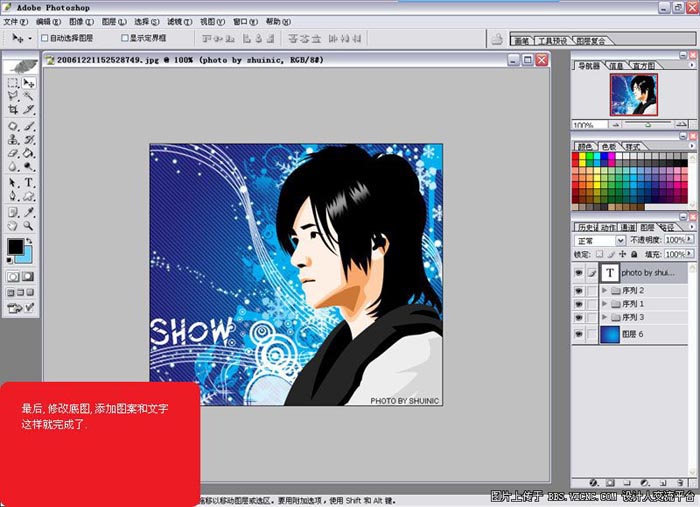
Task: Hide the 序列 2 layer group
Action: point(579,291)
